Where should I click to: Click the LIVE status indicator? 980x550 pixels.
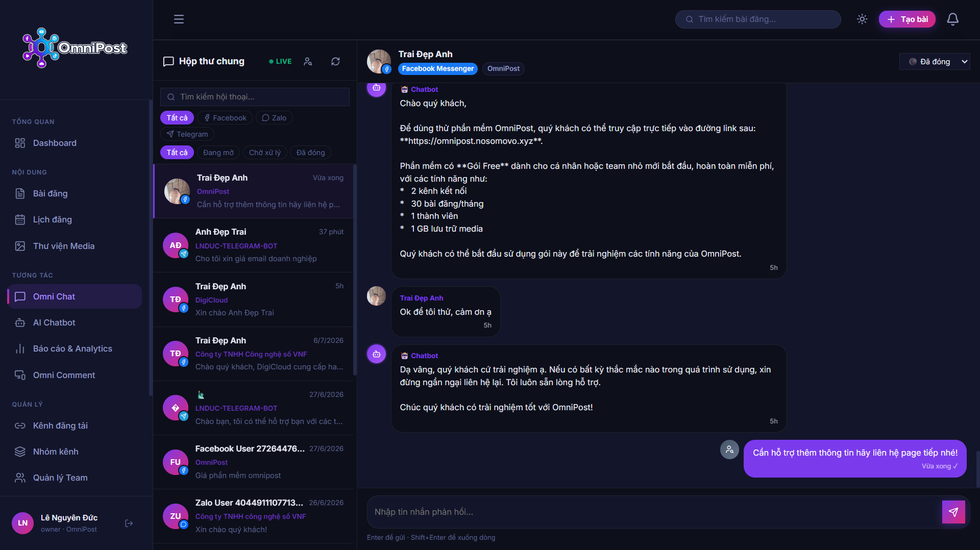[x=280, y=62]
